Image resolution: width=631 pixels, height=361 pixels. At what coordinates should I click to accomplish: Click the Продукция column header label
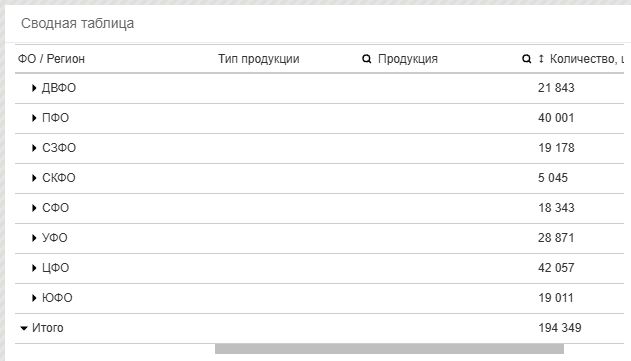tap(408, 59)
